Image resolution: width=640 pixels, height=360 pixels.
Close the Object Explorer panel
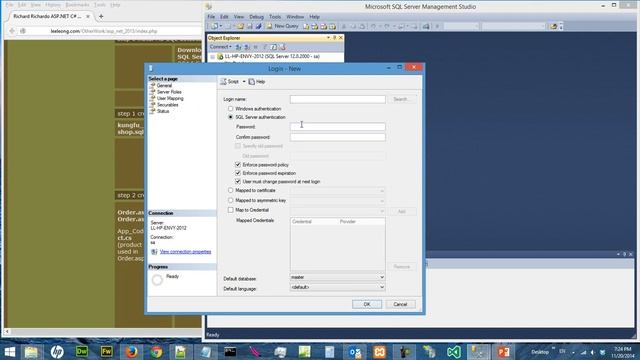[x=341, y=38]
